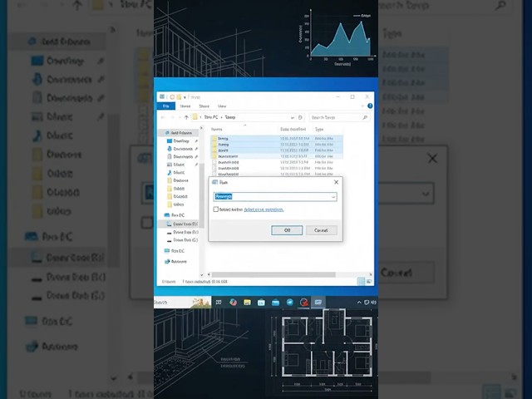The image size is (532, 399).
Task: Open the red circular app icon on the taskbar
Action: pyautogui.click(x=303, y=302)
